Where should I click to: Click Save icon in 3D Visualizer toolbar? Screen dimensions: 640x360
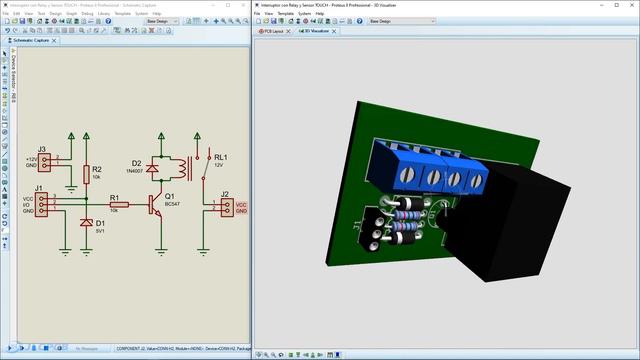(273, 21)
